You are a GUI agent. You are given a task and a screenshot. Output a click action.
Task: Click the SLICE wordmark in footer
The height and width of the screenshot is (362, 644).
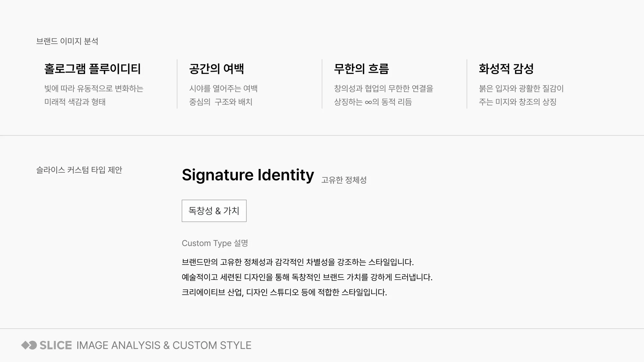pos(56,345)
